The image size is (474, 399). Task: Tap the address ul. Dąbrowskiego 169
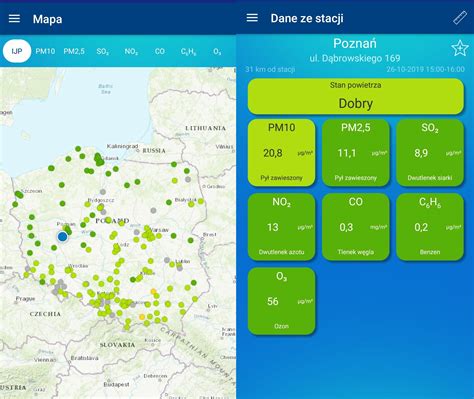click(355, 58)
